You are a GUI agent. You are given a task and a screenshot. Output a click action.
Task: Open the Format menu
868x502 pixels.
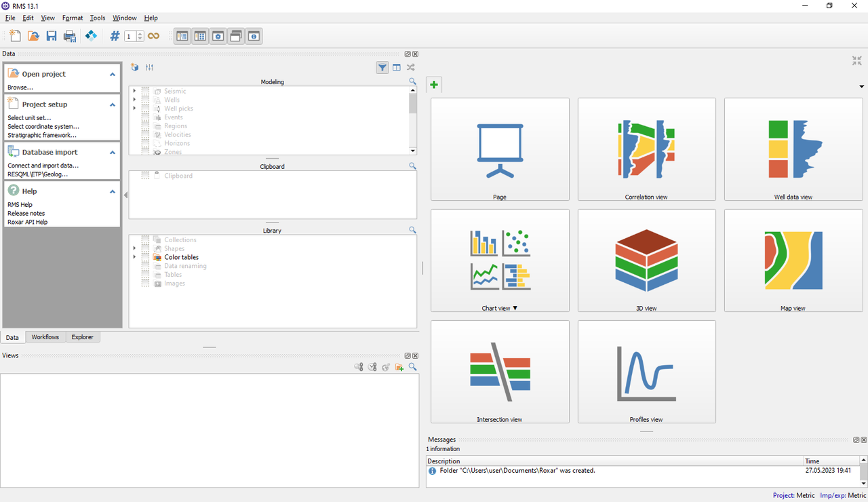(x=73, y=18)
